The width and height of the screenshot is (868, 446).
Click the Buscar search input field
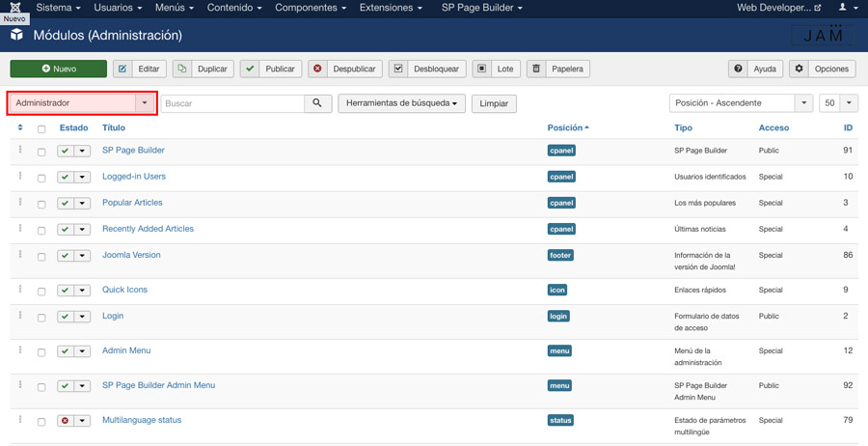tap(232, 103)
